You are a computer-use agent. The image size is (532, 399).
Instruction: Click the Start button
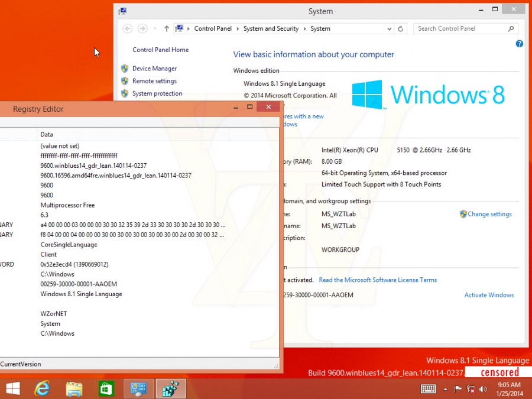[x=12, y=388]
